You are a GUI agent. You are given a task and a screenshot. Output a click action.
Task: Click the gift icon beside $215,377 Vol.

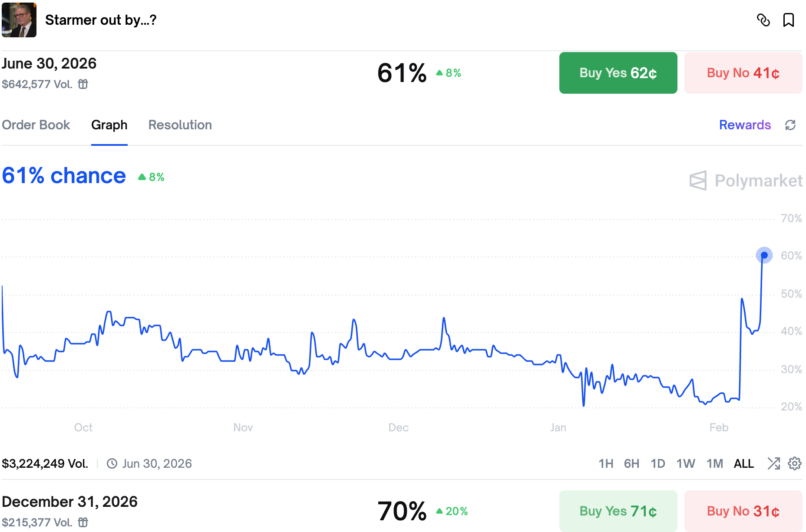pyautogui.click(x=83, y=522)
